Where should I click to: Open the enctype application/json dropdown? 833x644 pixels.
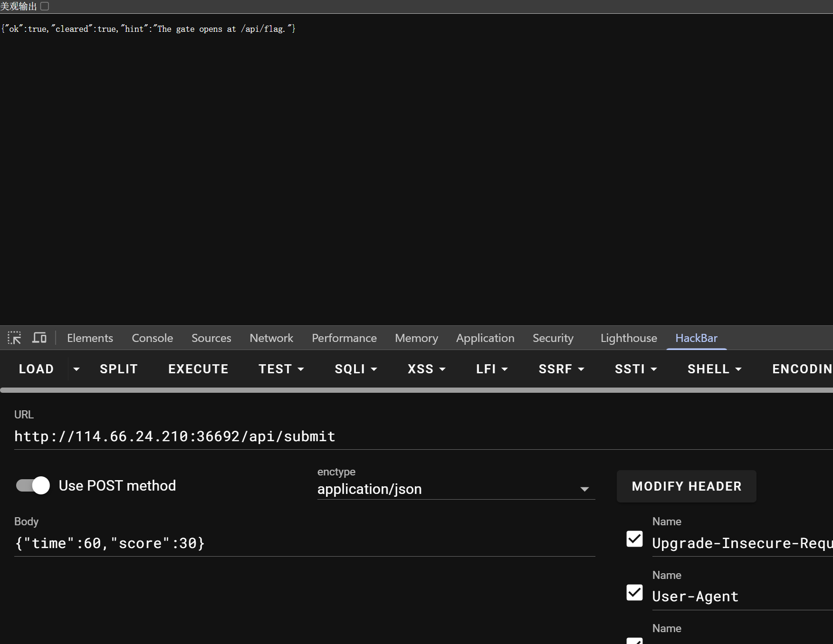coord(456,489)
